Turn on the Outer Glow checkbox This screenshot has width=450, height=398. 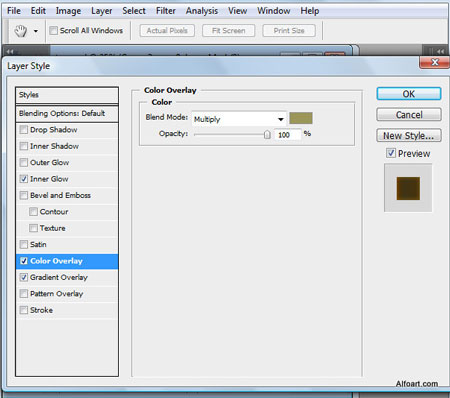click(24, 162)
